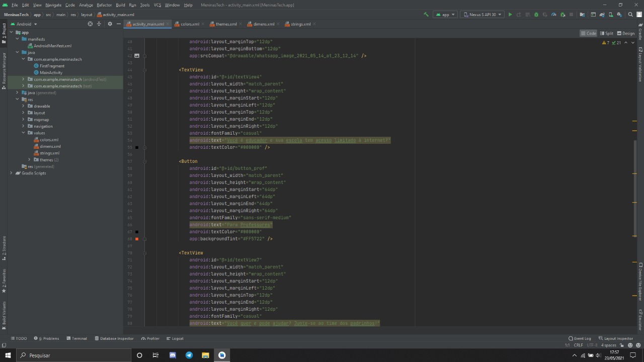Screen dimensions: 644x362
Task: Click the project panel settings gear
Action: coord(110,24)
